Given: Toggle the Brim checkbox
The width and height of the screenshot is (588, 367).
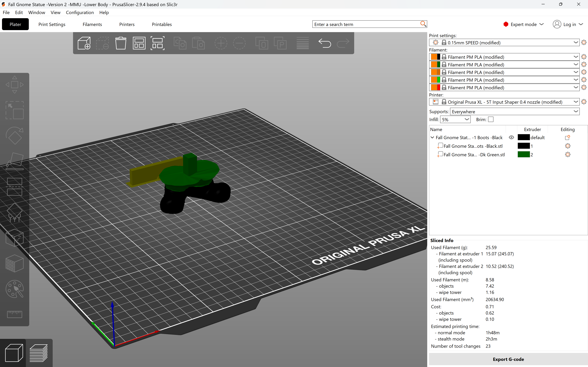Looking at the screenshot, I should pyautogui.click(x=491, y=119).
